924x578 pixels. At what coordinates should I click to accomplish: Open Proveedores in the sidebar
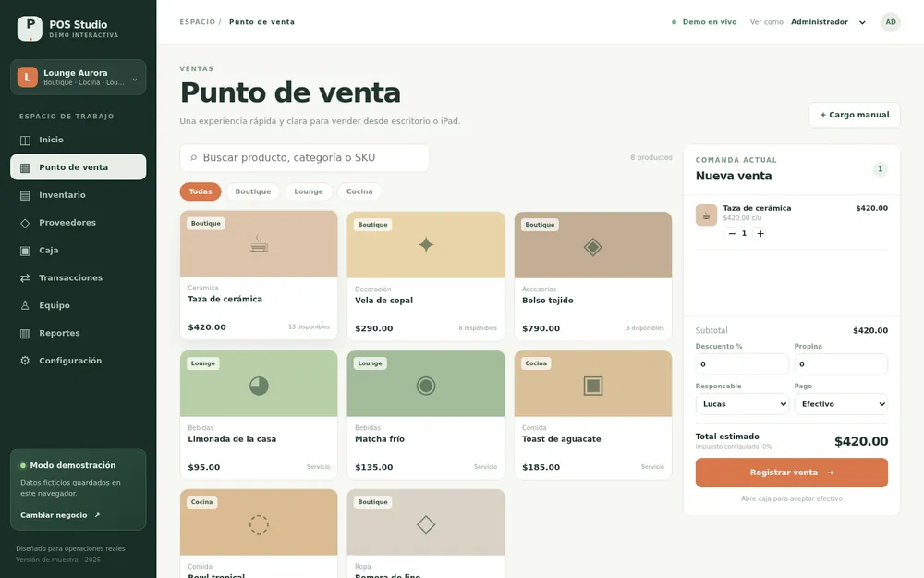pyautogui.click(x=78, y=223)
